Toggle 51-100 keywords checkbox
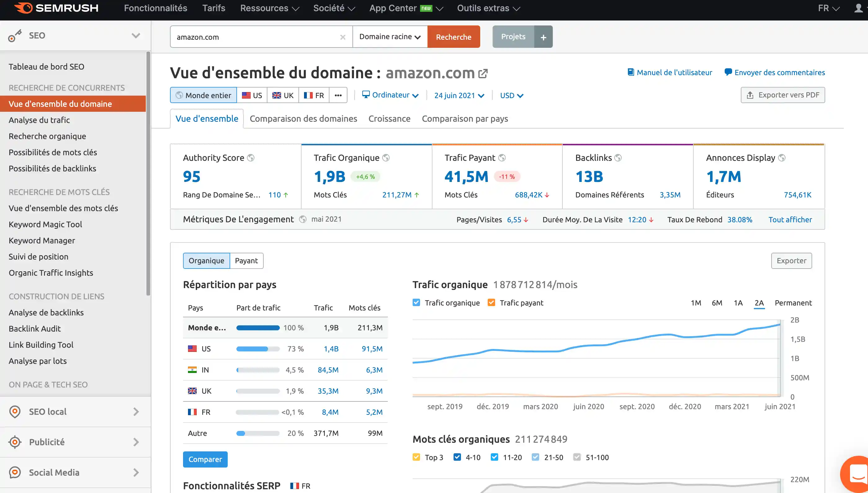Viewport: 868px width, 493px height. [x=577, y=457]
